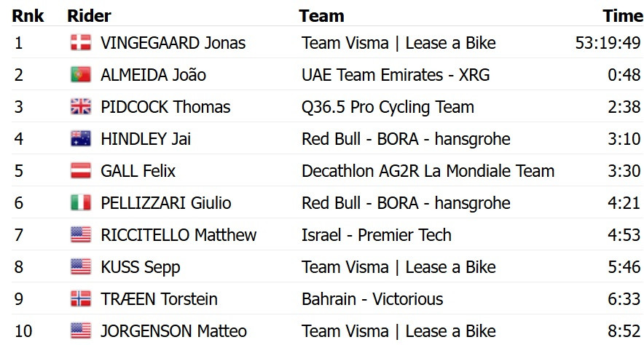Click the Norwegian flag beside Træen
The width and height of the screenshot is (644, 345).
[x=80, y=299]
